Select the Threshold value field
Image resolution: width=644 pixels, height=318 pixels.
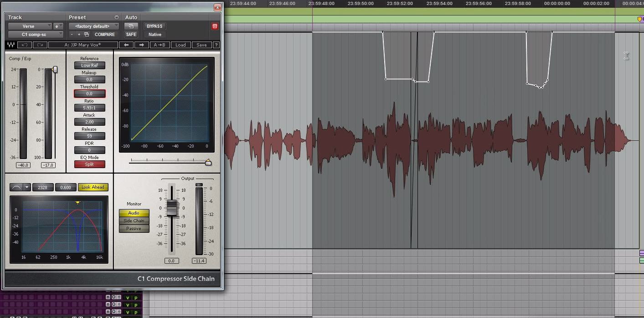tap(89, 93)
